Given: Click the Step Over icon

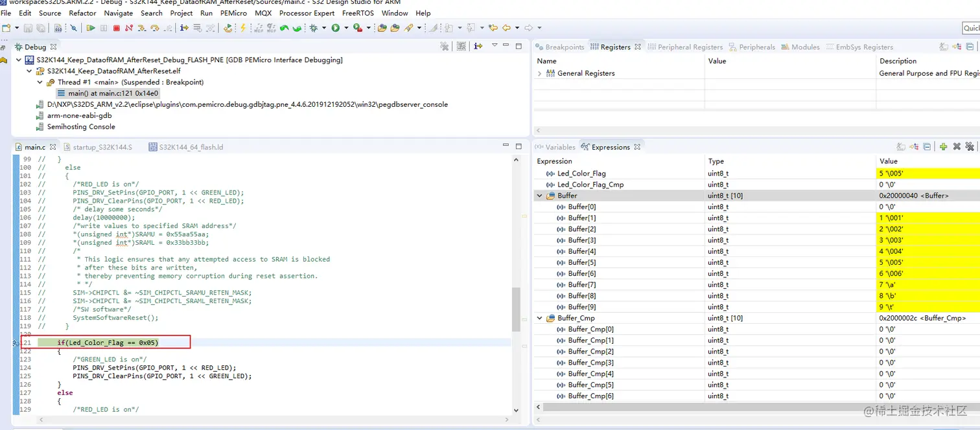Looking at the screenshot, I should [x=155, y=28].
